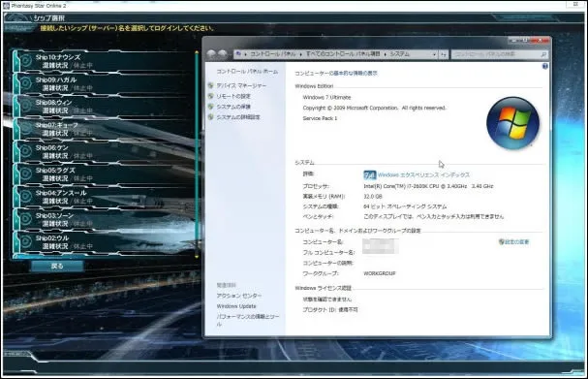Image resolution: width=588 pixels, height=379 pixels.
Task: Select Ship07 ギョーフ server
Action: pyautogui.click(x=104, y=129)
